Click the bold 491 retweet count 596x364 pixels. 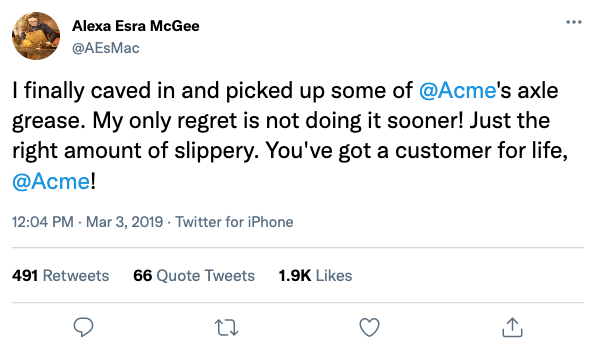tap(25, 275)
